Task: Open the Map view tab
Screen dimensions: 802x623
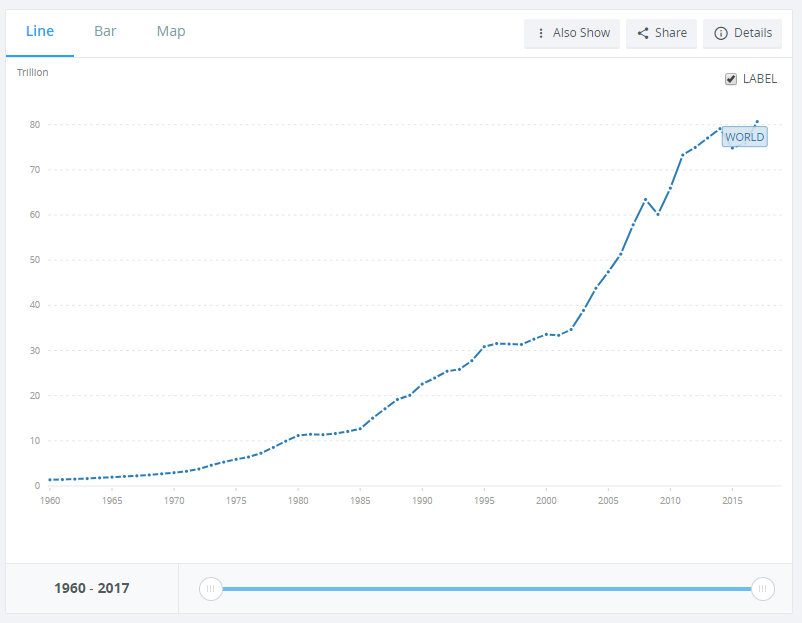Action: (171, 32)
